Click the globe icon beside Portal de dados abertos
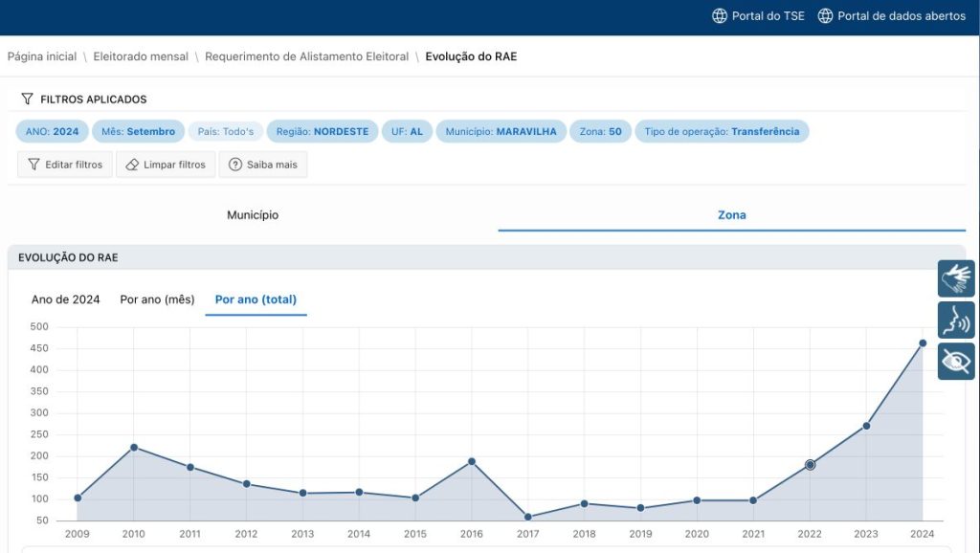The width and height of the screenshot is (980, 553). coord(825,16)
